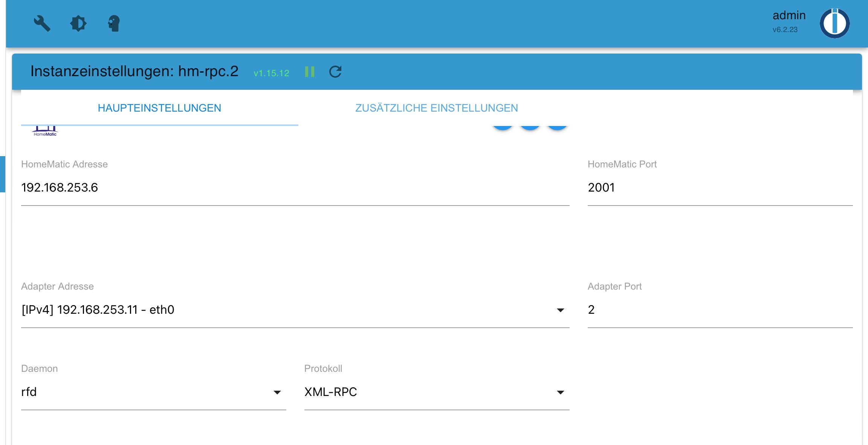
Task: Switch to Zusätzliche Einstellungen tab
Action: (436, 108)
